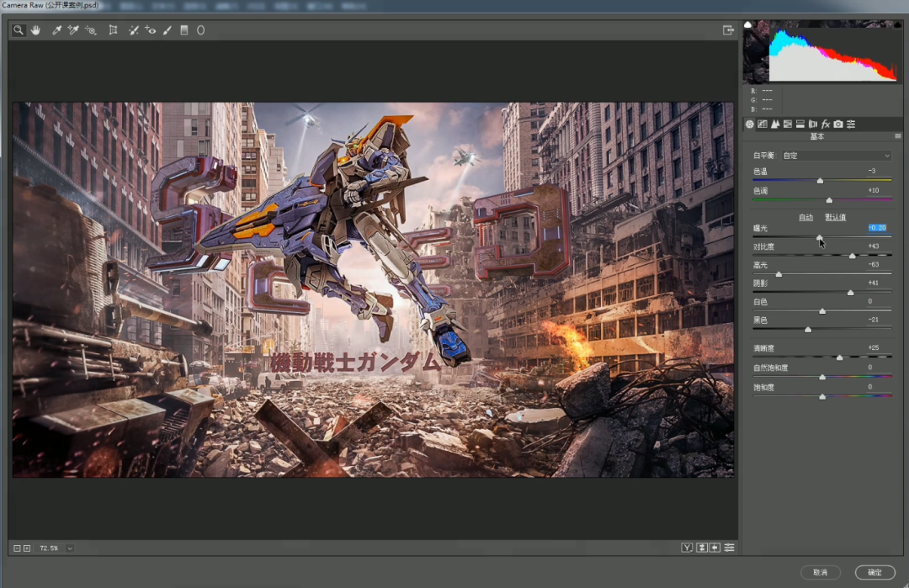Click the tint slider handle
The image size is (909, 588).
coord(829,200)
